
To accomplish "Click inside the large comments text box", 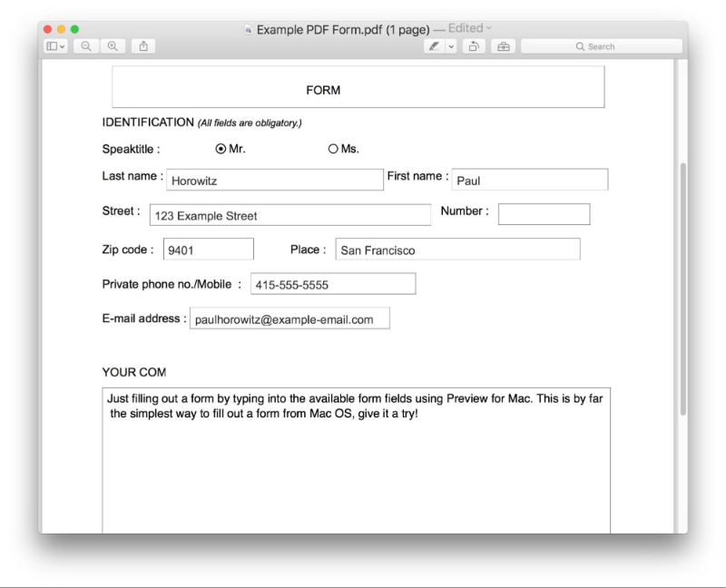I will click(356, 461).
